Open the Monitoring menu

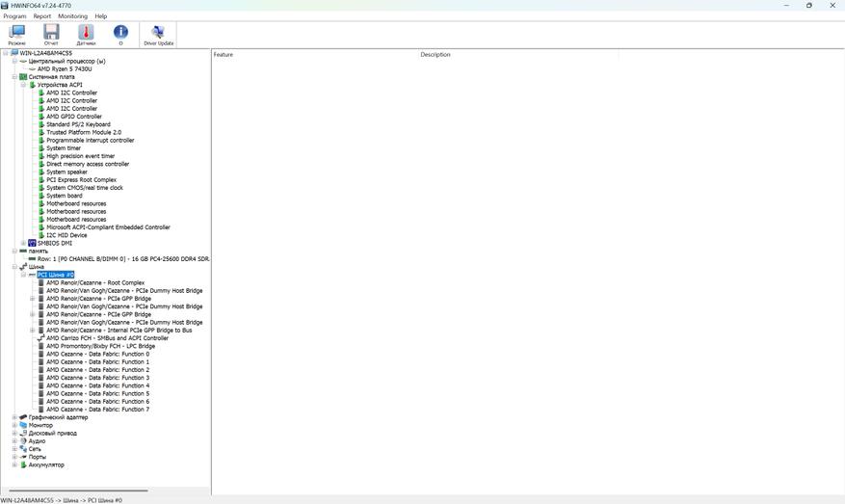click(x=73, y=16)
